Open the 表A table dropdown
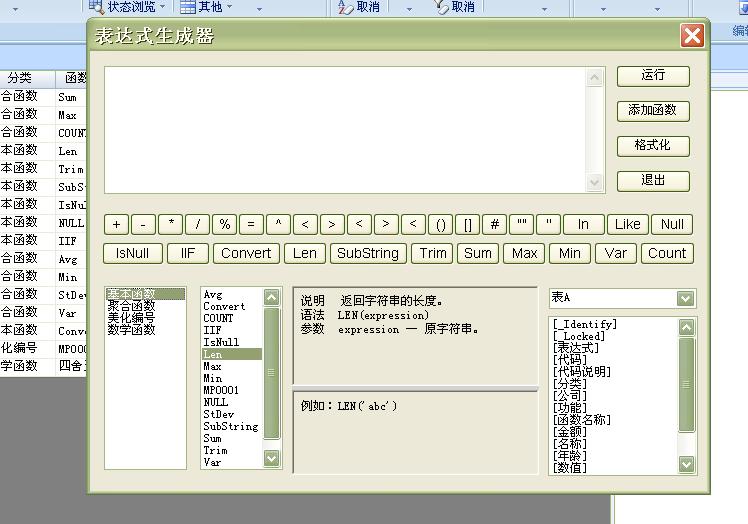This screenshot has width=748, height=524. 685,299
